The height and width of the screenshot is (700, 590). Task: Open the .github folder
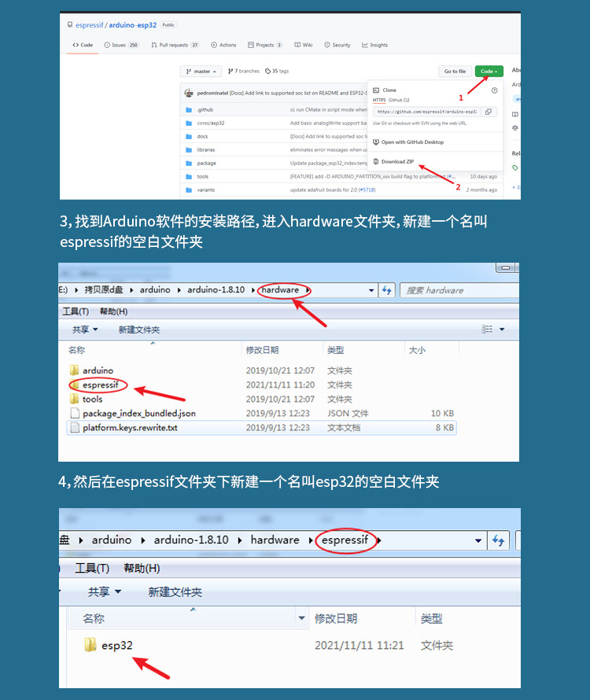pos(205,110)
